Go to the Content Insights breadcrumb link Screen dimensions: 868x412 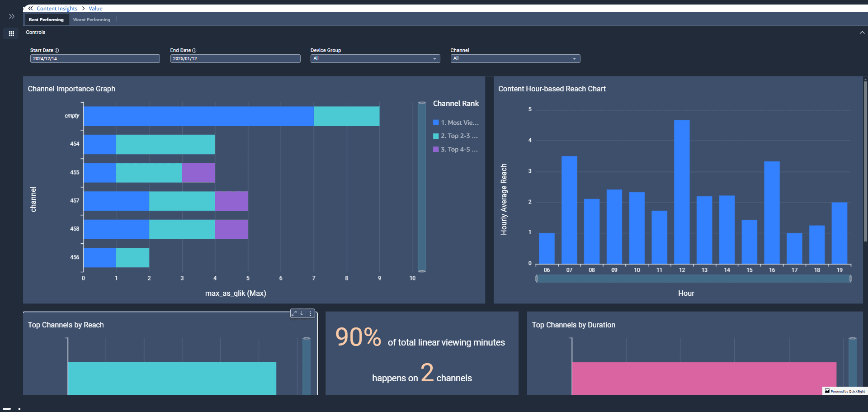coord(57,9)
